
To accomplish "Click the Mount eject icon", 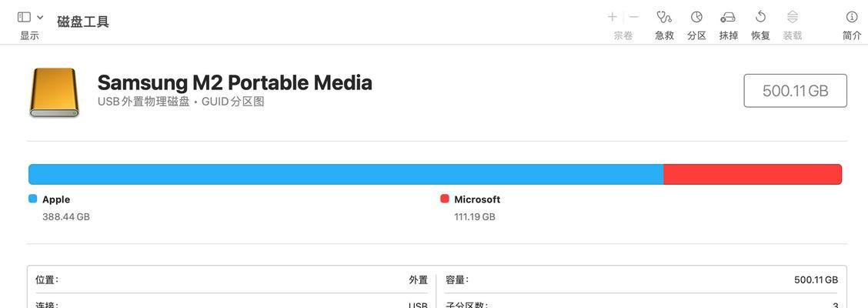I will pos(793,17).
